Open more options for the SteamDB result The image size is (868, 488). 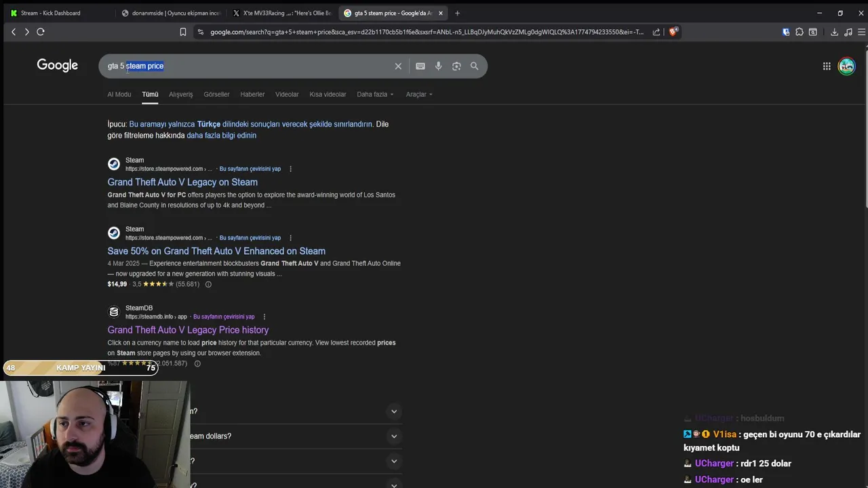click(264, 317)
